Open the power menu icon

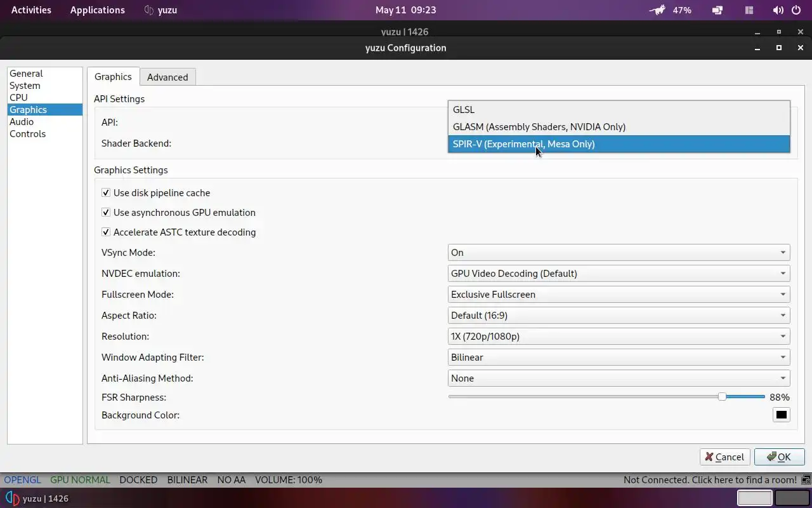click(x=797, y=10)
